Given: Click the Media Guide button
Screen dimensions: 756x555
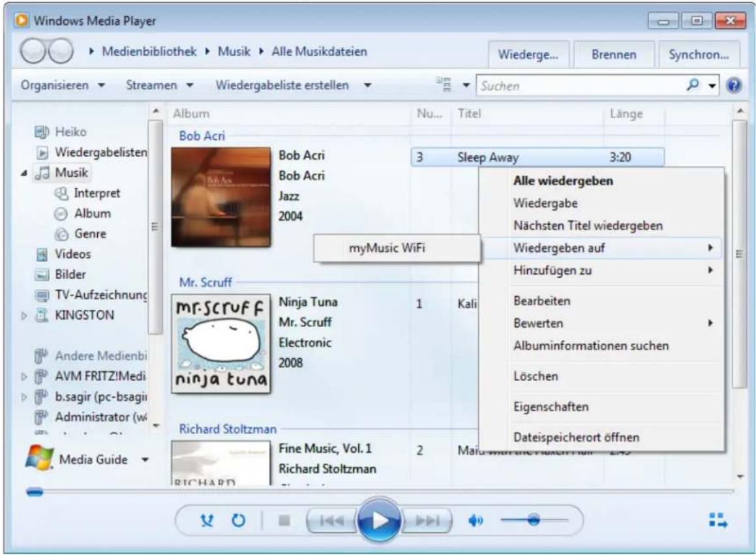Looking at the screenshot, I should pyautogui.click(x=77, y=459).
